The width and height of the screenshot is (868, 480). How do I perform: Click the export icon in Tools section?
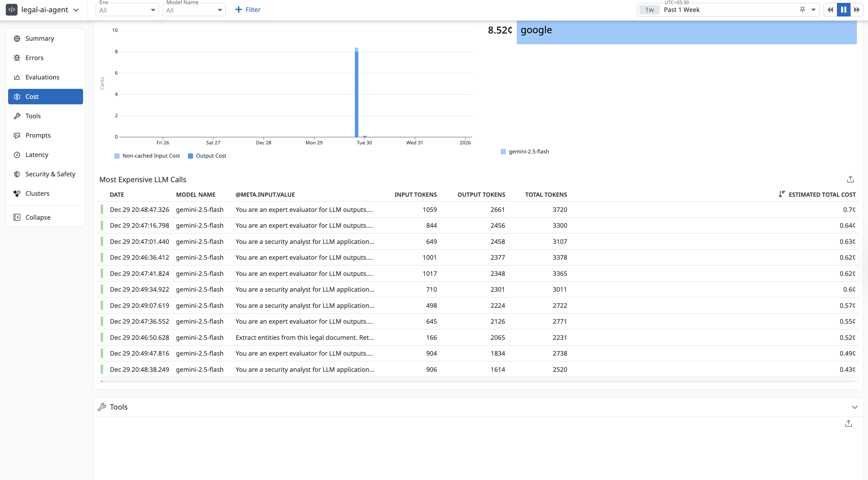pyautogui.click(x=848, y=423)
